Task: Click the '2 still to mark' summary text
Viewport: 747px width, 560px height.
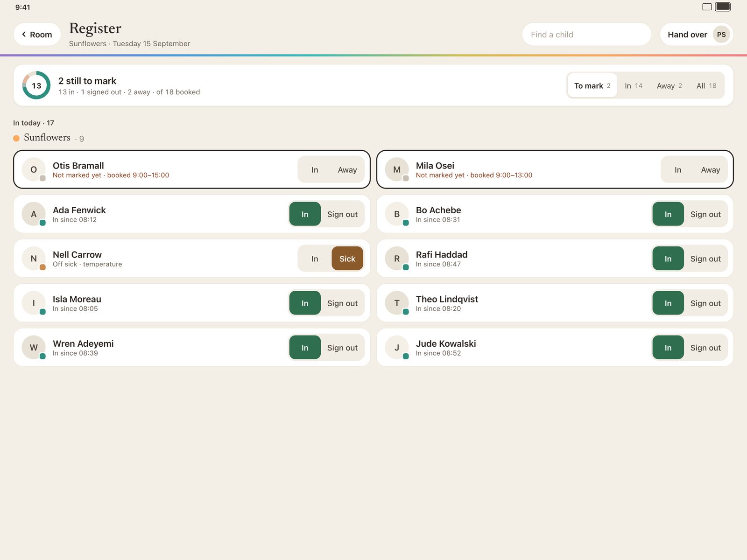Action: 87,81
